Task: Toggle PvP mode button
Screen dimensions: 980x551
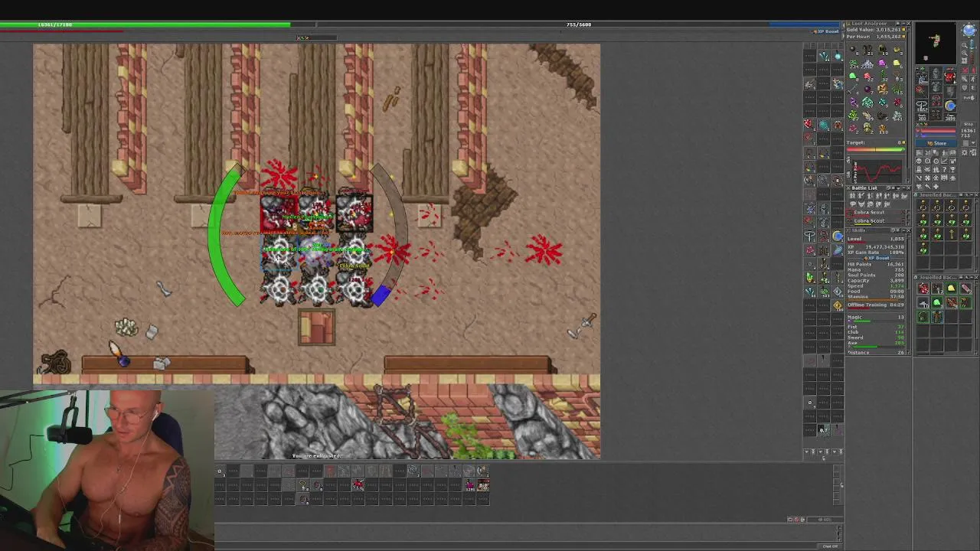Action: point(969,98)
